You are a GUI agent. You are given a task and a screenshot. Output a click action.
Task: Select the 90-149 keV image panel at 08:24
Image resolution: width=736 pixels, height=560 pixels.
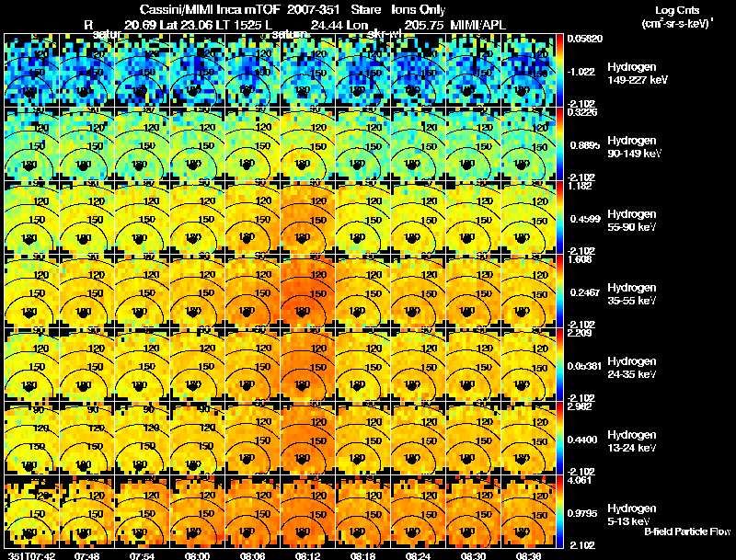[419, 144]
